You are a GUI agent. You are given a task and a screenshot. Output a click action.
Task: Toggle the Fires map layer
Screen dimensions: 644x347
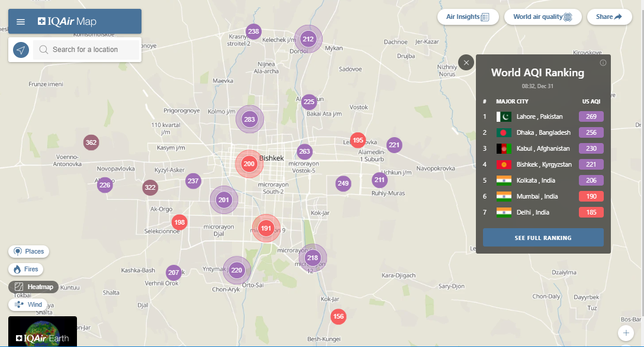[x=25, y=269]
